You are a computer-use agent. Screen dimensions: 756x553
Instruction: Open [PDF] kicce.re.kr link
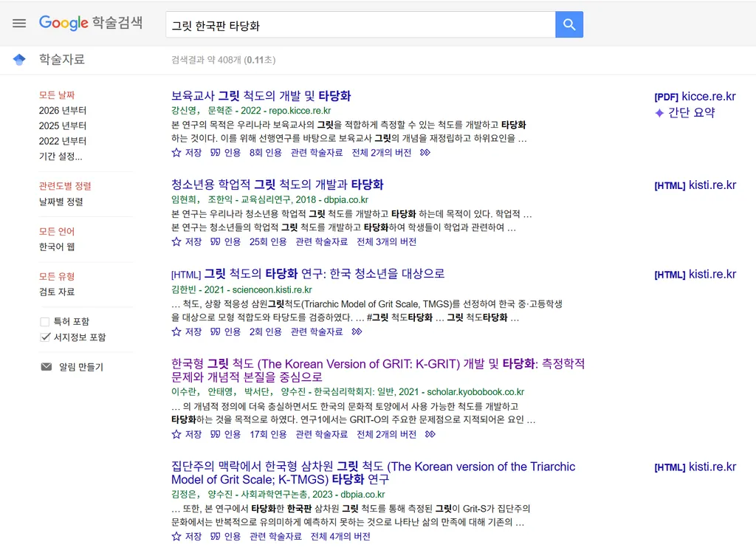click(695, 97)
